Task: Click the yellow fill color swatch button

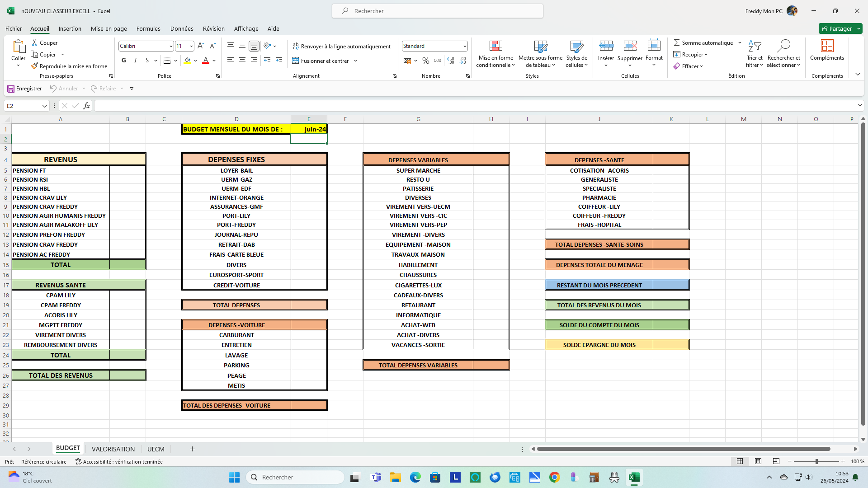Action: [x=187, y=61]
